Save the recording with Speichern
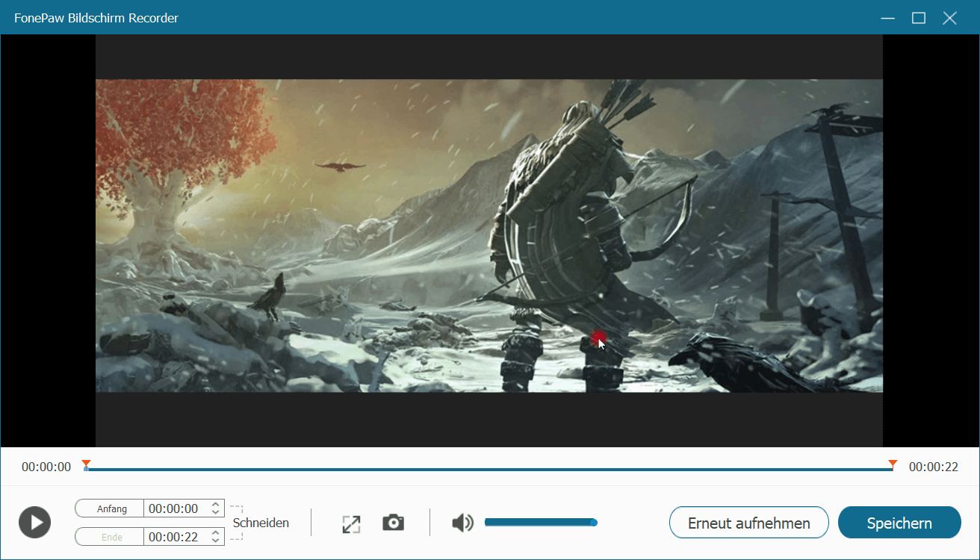980x560 pixels. (x=899, y=523)
